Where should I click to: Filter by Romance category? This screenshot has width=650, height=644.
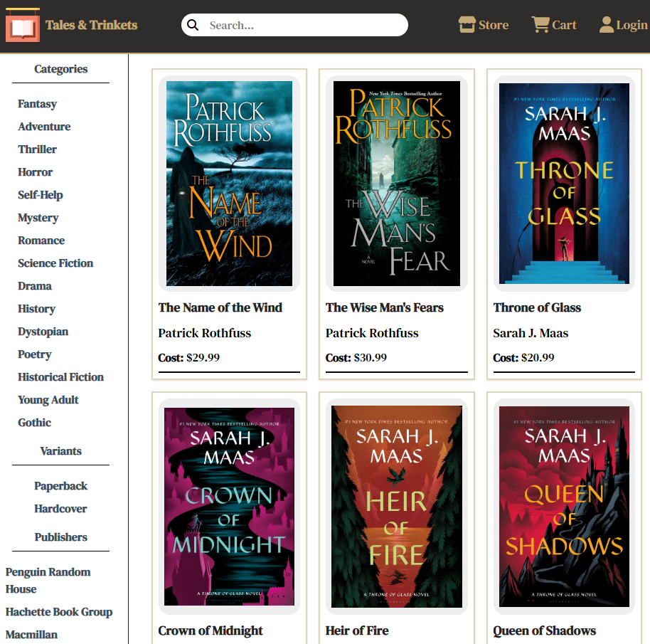pos(41,241)
